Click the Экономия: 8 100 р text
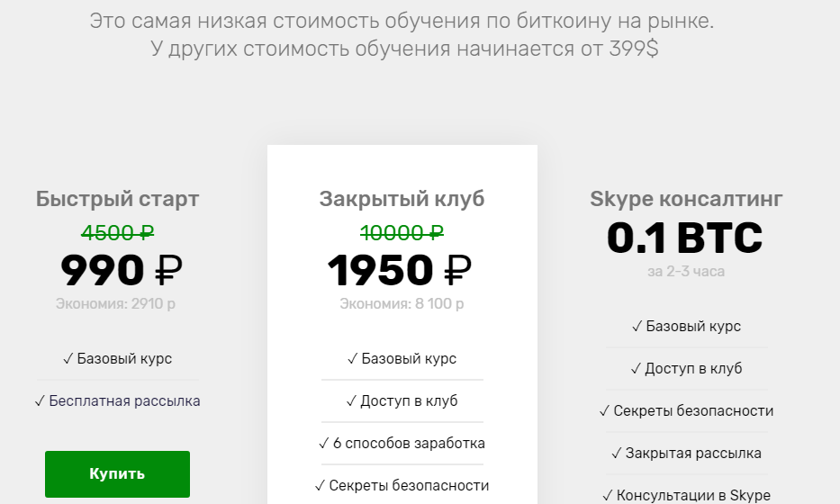 [402, 304]
